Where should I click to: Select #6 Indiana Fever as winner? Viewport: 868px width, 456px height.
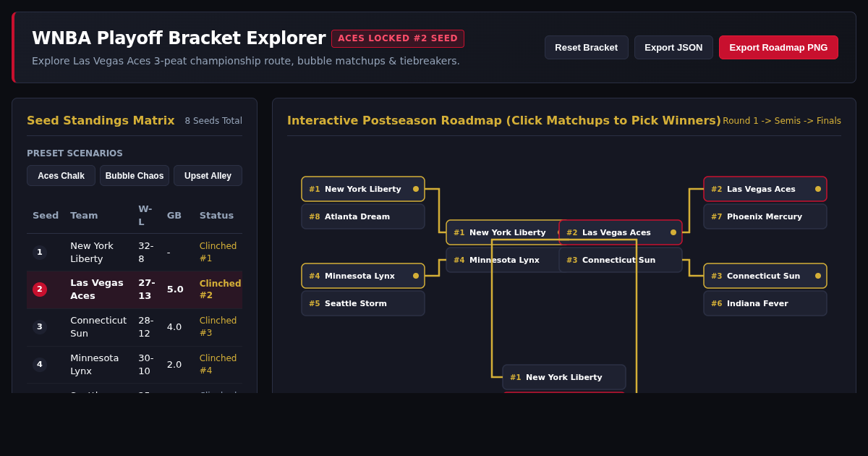765,303
